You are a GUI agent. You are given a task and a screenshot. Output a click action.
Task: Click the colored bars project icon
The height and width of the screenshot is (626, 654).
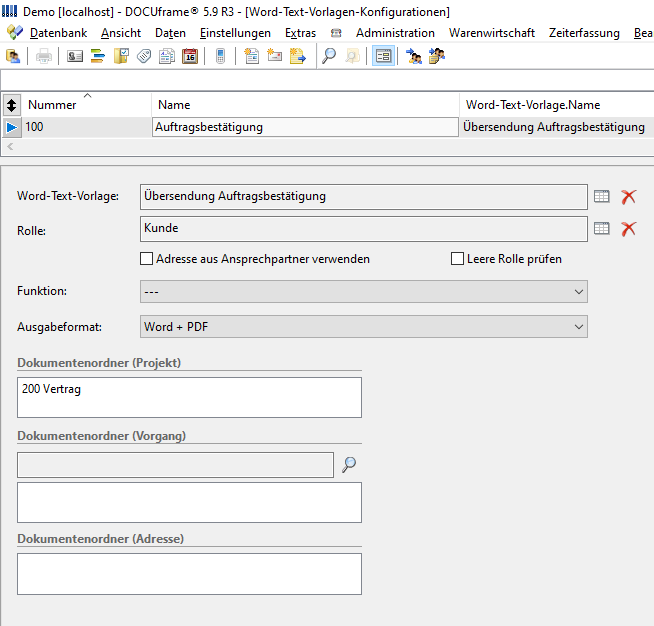point(98,56)
